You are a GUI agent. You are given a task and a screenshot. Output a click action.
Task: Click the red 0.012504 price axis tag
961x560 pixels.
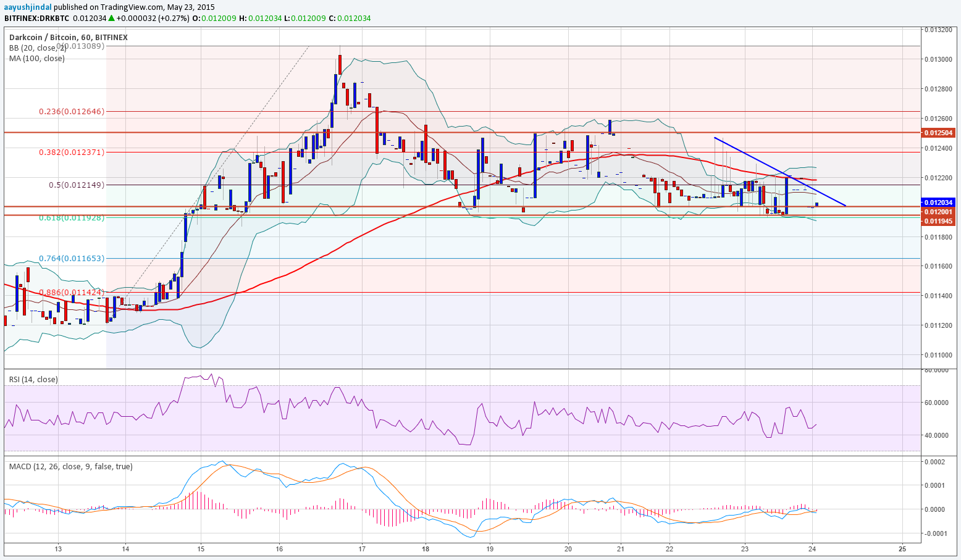point(938,133)
